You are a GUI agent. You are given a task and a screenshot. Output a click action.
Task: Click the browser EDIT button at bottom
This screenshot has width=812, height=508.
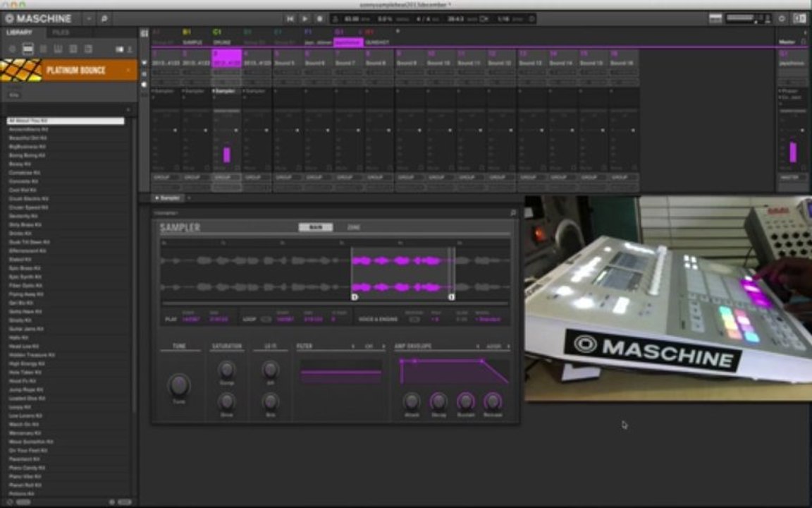(124, 502)
